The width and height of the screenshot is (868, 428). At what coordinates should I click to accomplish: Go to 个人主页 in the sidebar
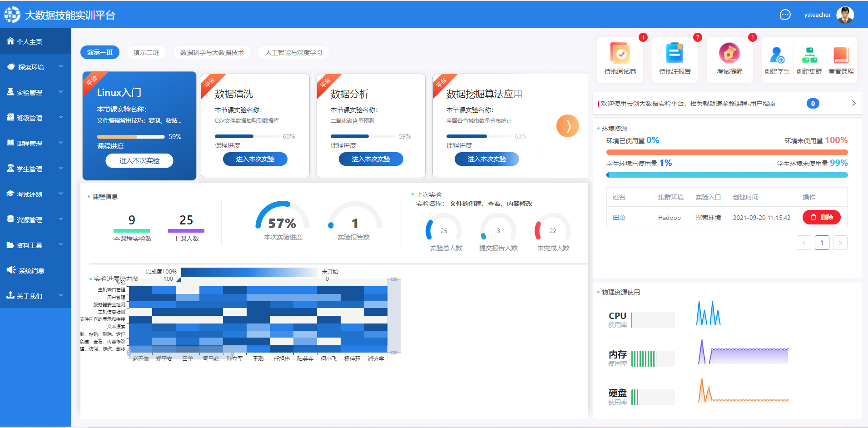35,41
